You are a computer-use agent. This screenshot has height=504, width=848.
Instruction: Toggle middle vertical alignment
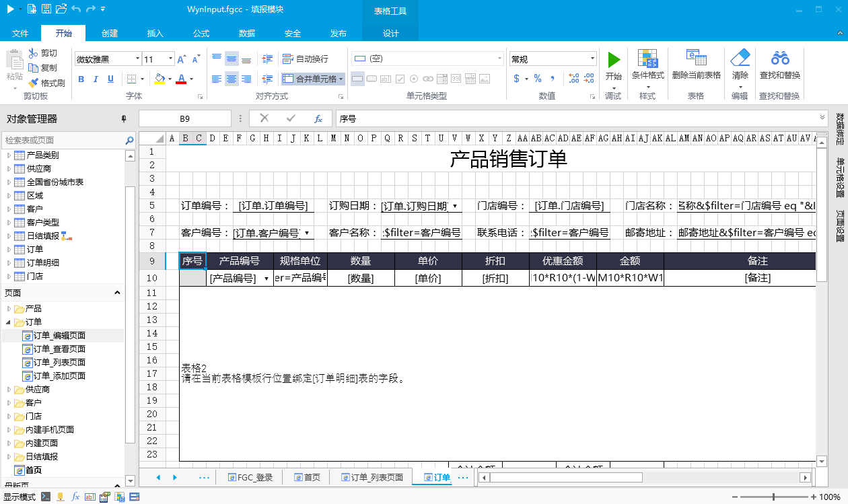(232, 59)
